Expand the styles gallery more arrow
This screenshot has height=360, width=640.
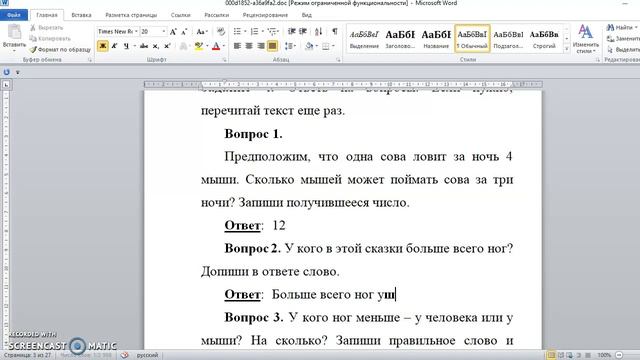tap(567, 49)
